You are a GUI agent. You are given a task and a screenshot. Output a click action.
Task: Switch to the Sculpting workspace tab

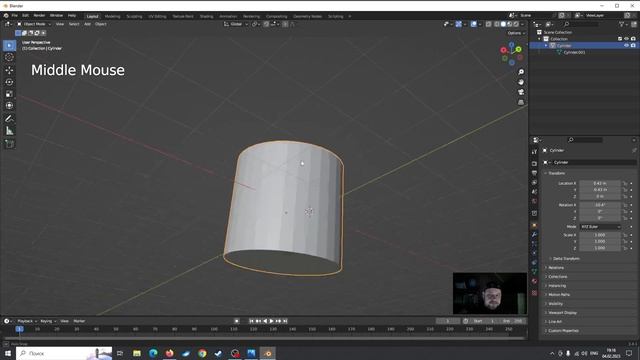tap(134, 16)
